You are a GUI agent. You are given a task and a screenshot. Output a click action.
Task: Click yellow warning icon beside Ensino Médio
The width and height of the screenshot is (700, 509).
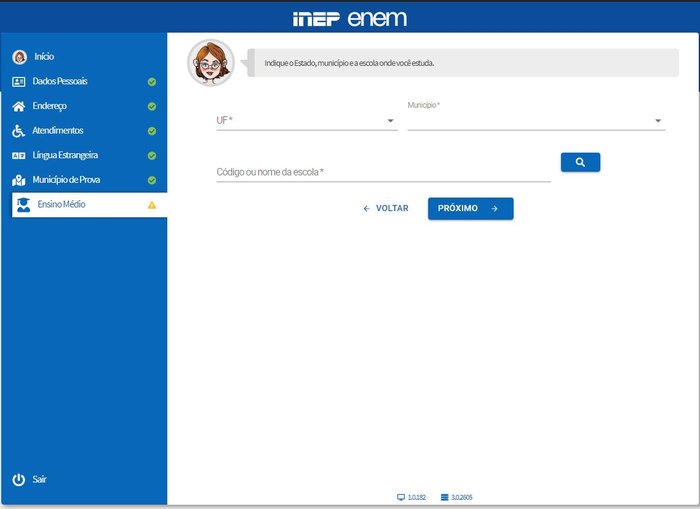(x=152, y=205)
